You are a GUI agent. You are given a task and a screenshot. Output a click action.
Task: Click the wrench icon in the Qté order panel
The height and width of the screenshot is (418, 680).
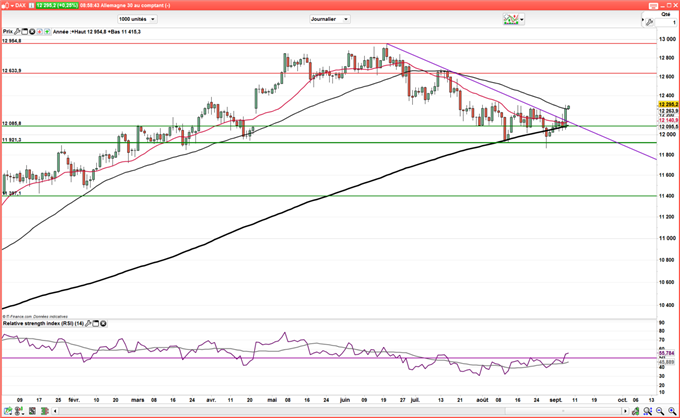pyautogui.click(x=649, y=22)
